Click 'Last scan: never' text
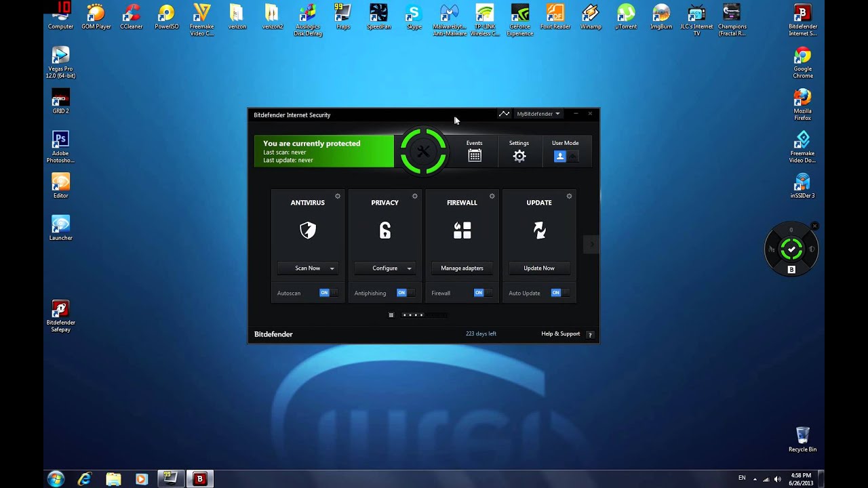The width and height of the screenshot is (868, 488). pos(285,152)
